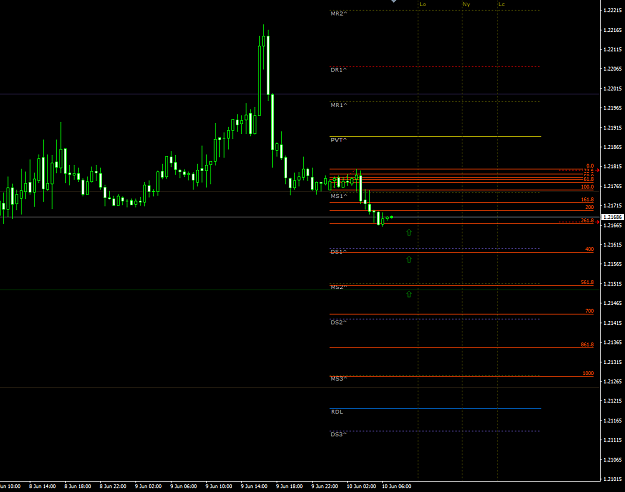
Task: Click the 1000 Fibonacci level label
Action: click(588, 374)
